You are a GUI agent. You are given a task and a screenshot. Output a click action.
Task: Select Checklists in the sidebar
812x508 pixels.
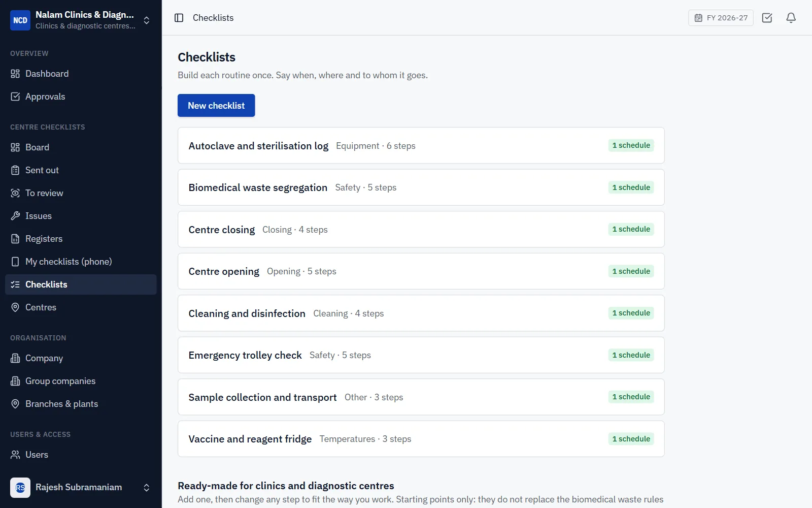[81, 284]
